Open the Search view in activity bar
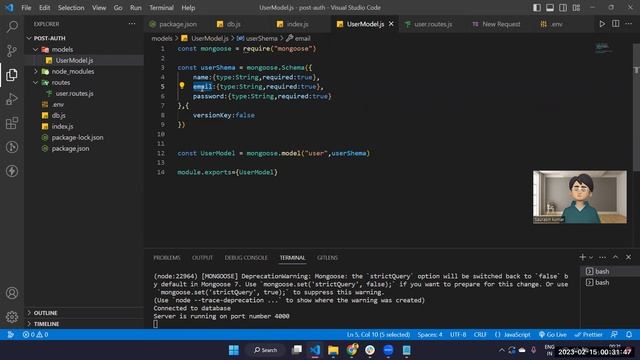The height and width of the screenshot is (360, 640). [x=12, y=27]
